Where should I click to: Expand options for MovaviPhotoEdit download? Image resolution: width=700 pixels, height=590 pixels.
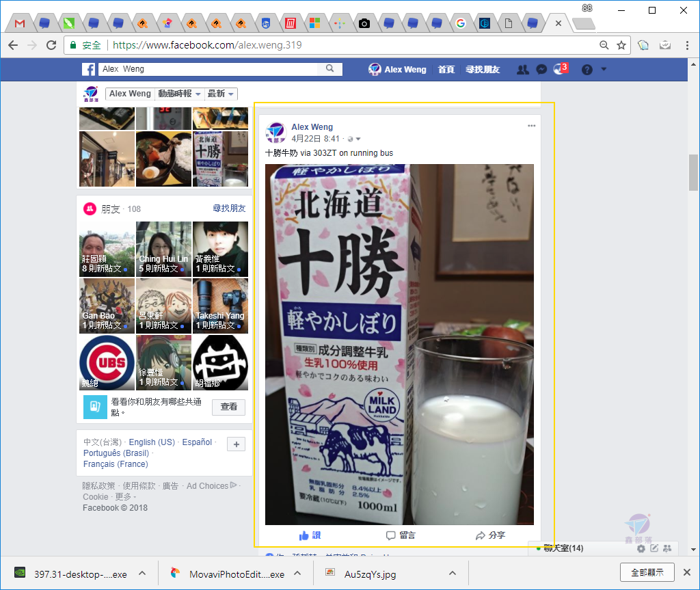[x=297, y=573]
